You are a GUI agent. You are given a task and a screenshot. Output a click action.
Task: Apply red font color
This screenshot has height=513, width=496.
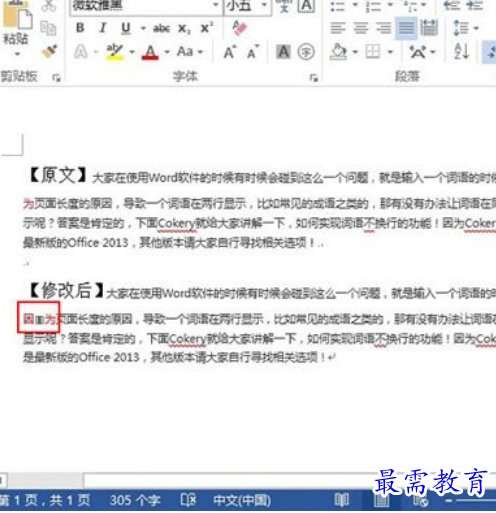pyautogui.click(x=150, y=52)
